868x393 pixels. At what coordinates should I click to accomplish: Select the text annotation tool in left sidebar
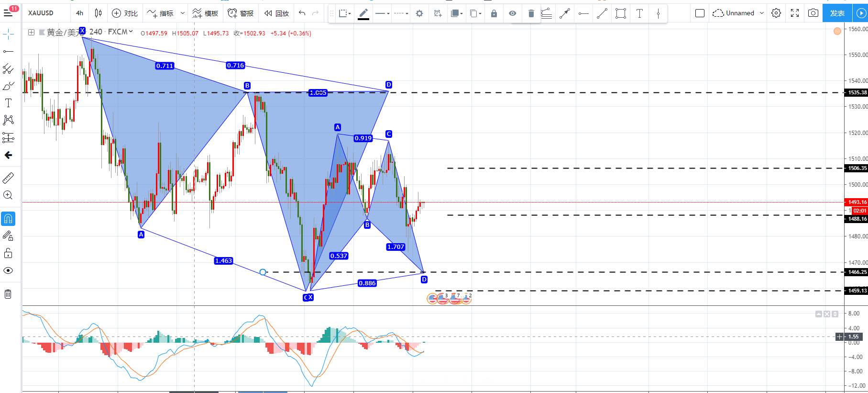[8, 103]
